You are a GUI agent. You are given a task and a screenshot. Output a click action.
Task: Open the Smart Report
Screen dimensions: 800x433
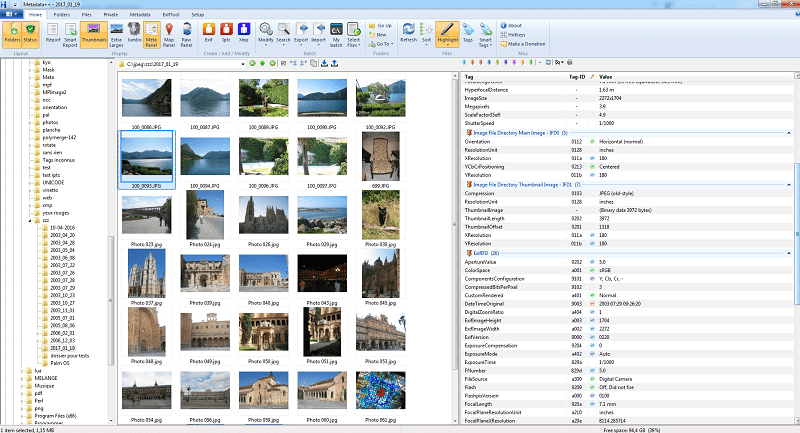71,35
